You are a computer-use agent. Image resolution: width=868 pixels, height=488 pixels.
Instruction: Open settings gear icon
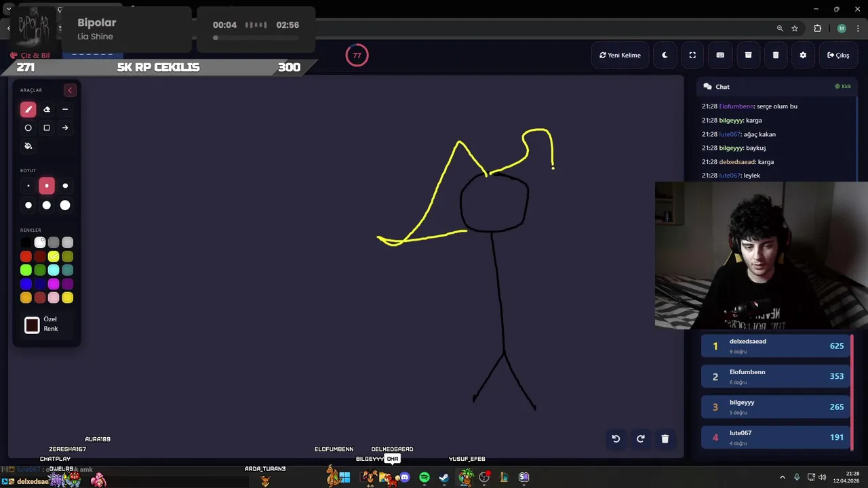pos(803,55)
